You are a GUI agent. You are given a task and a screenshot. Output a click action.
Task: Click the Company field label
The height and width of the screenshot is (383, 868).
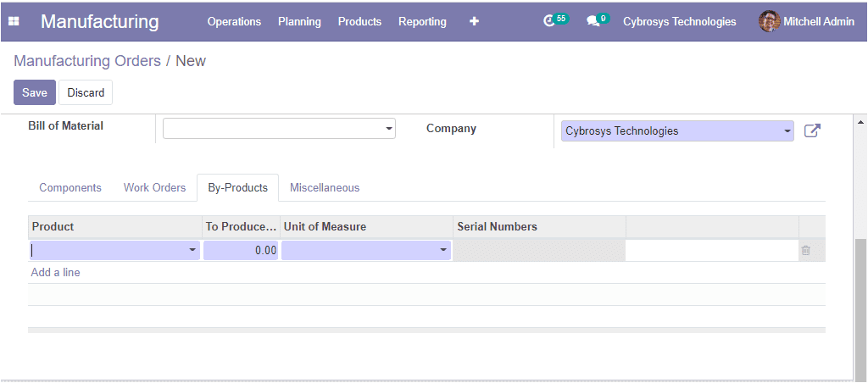pos(451,129)
